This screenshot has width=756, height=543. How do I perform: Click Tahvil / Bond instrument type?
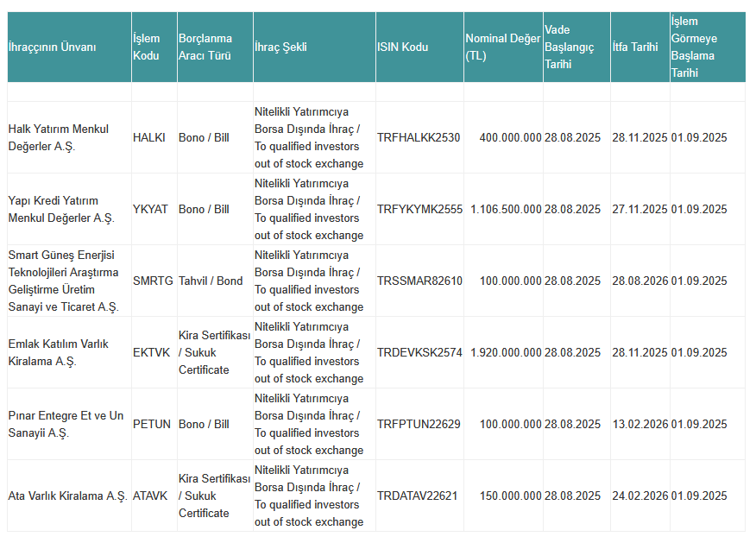(x=211, y=281)
